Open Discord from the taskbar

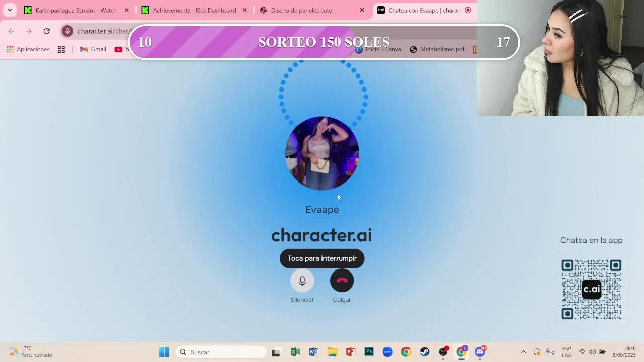[x=480, y=352]
